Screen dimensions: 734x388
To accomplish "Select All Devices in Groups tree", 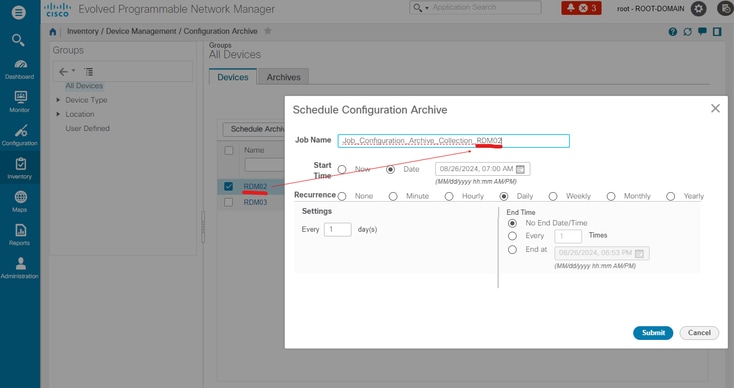I will pyautogui.click(x=84, y=86).
